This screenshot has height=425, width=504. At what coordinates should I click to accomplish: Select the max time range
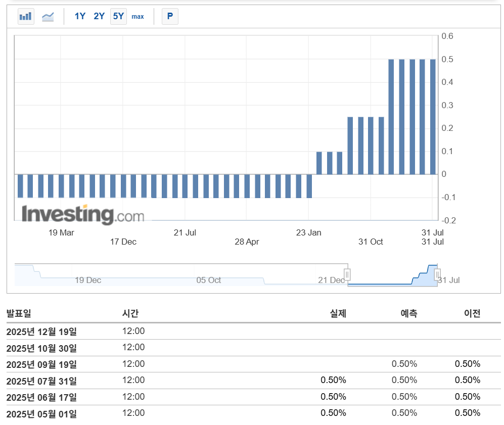coord(138,16)
